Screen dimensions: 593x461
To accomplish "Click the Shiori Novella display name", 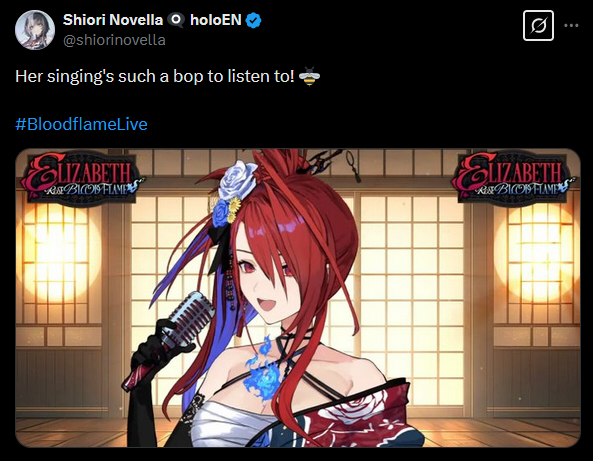I will pos(113,20).
